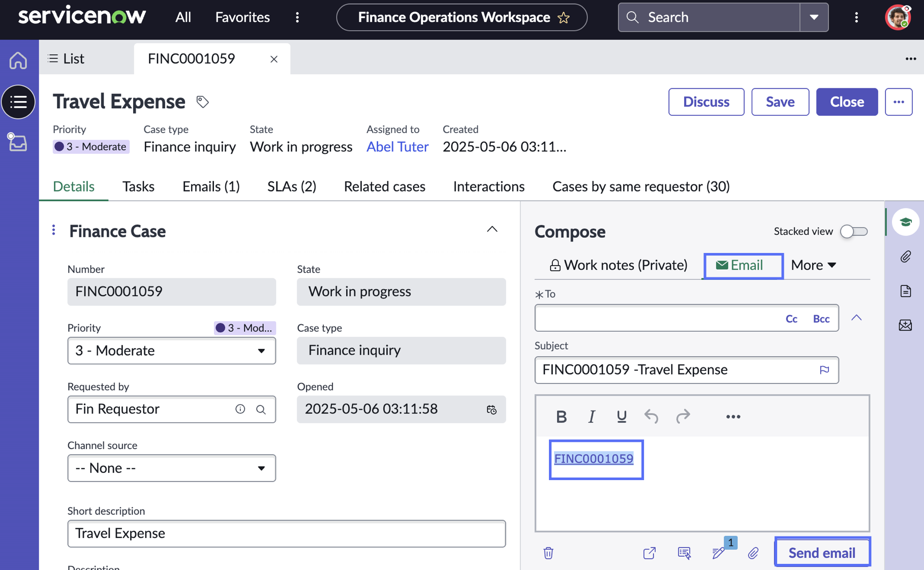The width and height of the screenshot is (924, 570).
Task: Redo edit in email editor
Action: coord(683,417)
